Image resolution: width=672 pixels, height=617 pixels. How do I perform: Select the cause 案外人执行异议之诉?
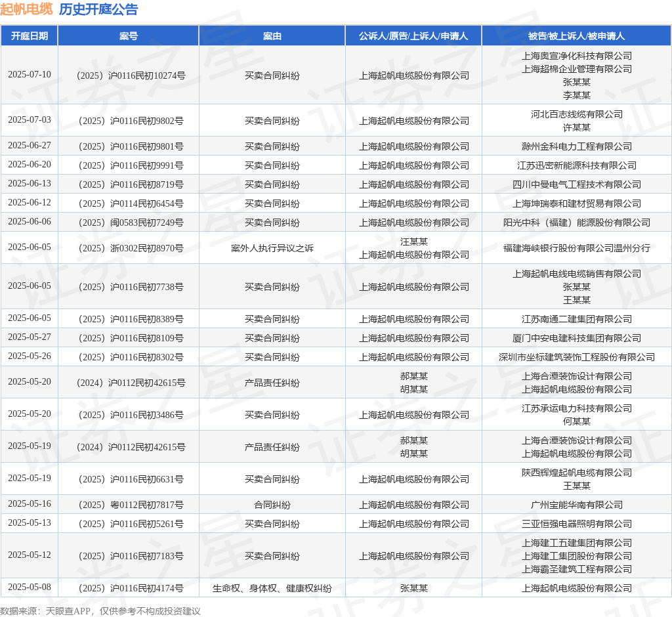pos(272,248)
